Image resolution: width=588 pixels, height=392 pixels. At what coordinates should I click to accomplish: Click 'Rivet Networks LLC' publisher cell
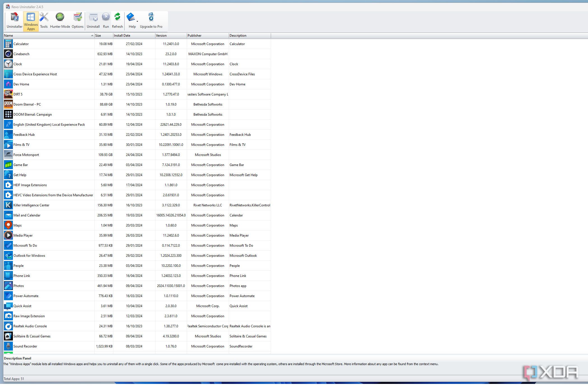pos(208,205)
